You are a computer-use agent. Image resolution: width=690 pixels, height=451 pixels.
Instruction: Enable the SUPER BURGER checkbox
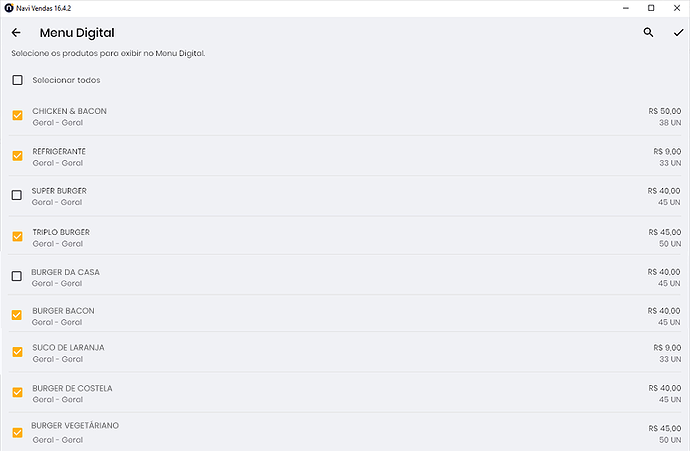[x=17, y=196]
